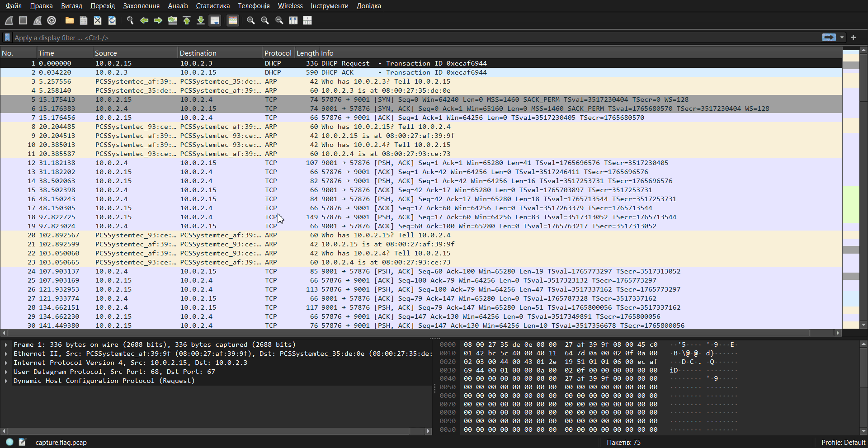Apply the display filter with arrow button

[829, 38]
